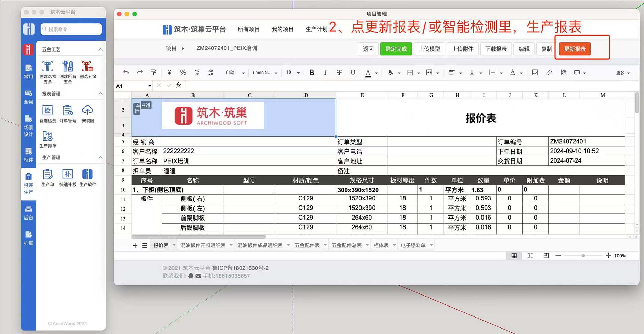Insert a hyperlink from the toolbar
The image size is (644, 334).
[x=549, y=73]
